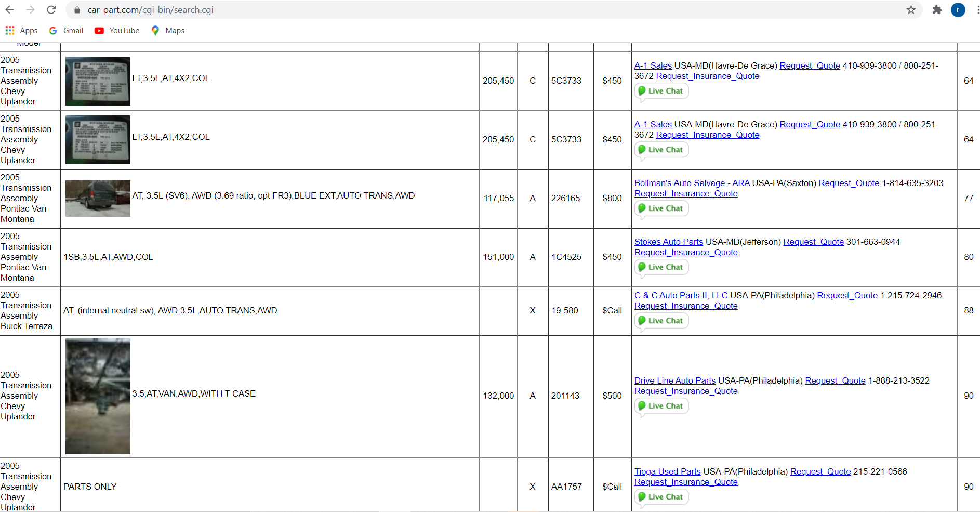This screenshot has width=980, height=512.
Task: Request a quote from Stokes Auto Parts
Action: tap(814, 242)
